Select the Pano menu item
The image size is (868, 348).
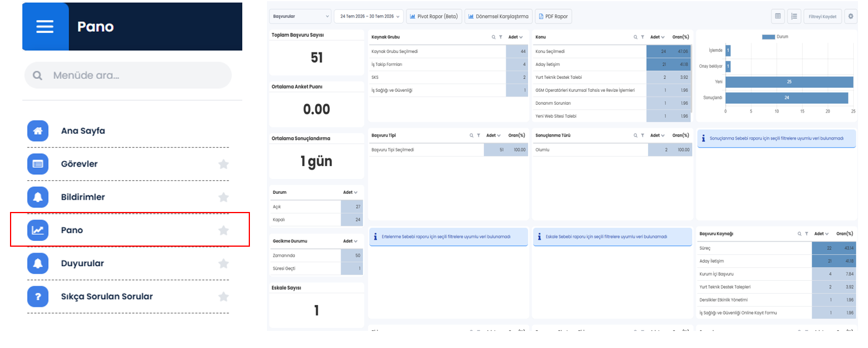click(129, 230)
